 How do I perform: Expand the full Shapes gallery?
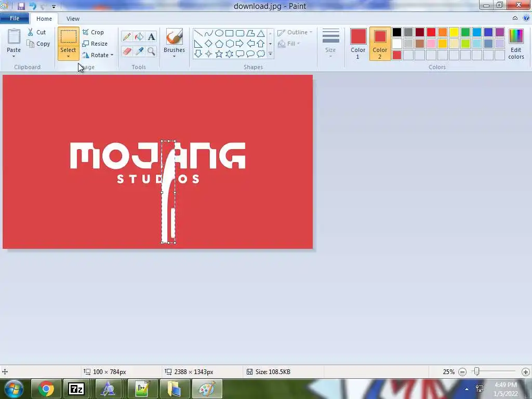point(270,54)
